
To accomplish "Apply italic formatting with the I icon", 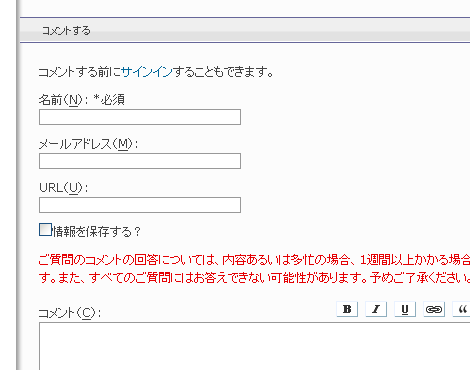I will coord(376,309).
